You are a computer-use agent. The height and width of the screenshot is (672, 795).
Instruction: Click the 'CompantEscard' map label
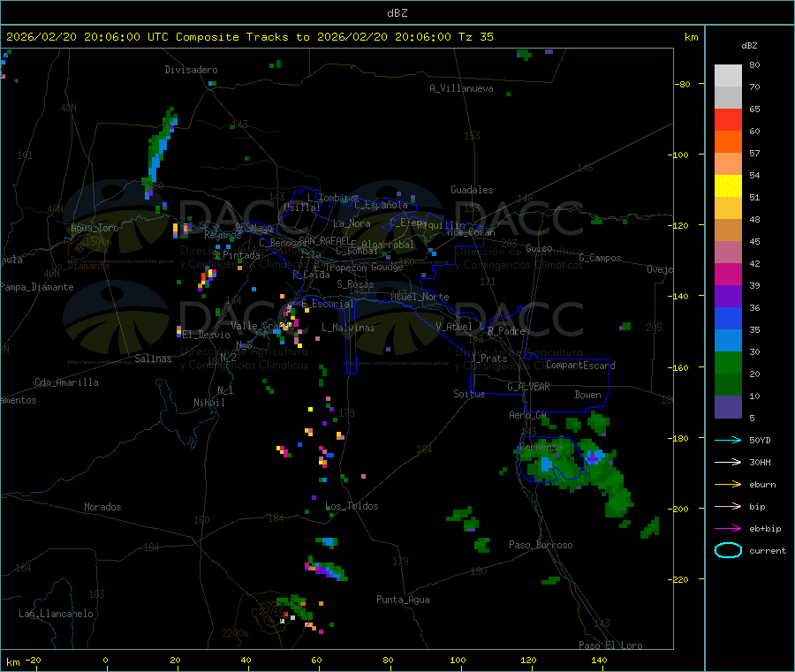(x=580, y=365)
